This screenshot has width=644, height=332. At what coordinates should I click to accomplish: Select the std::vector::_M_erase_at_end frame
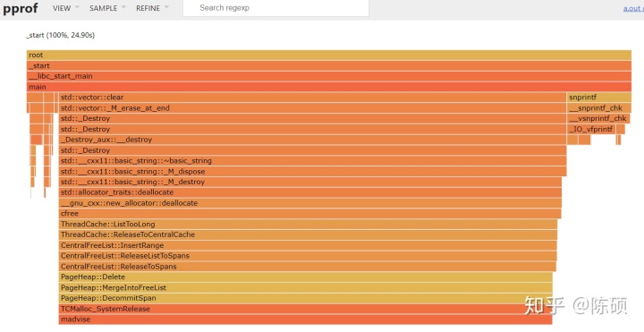[x=312, y=108]
